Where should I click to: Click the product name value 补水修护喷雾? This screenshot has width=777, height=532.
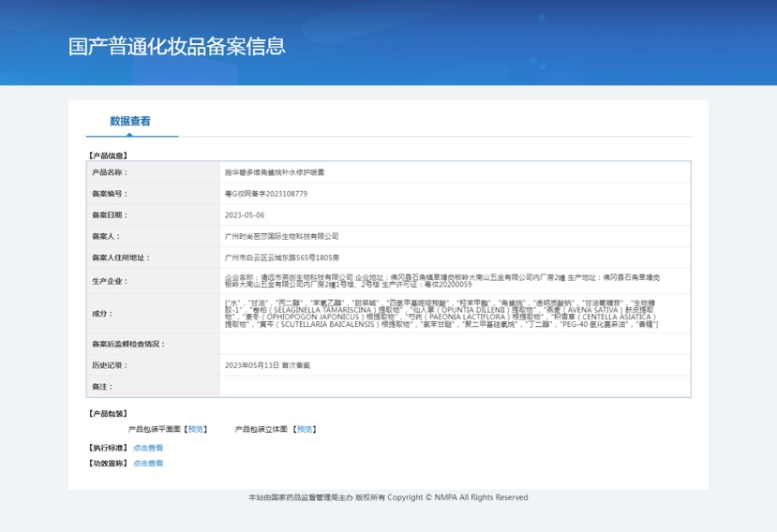[x=275, y=172]
